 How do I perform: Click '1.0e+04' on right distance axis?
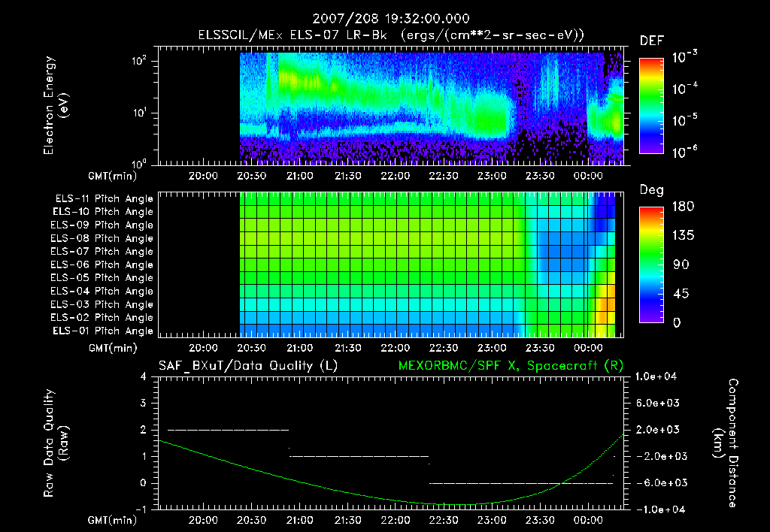pyautogui.click(x=656, y=376)
